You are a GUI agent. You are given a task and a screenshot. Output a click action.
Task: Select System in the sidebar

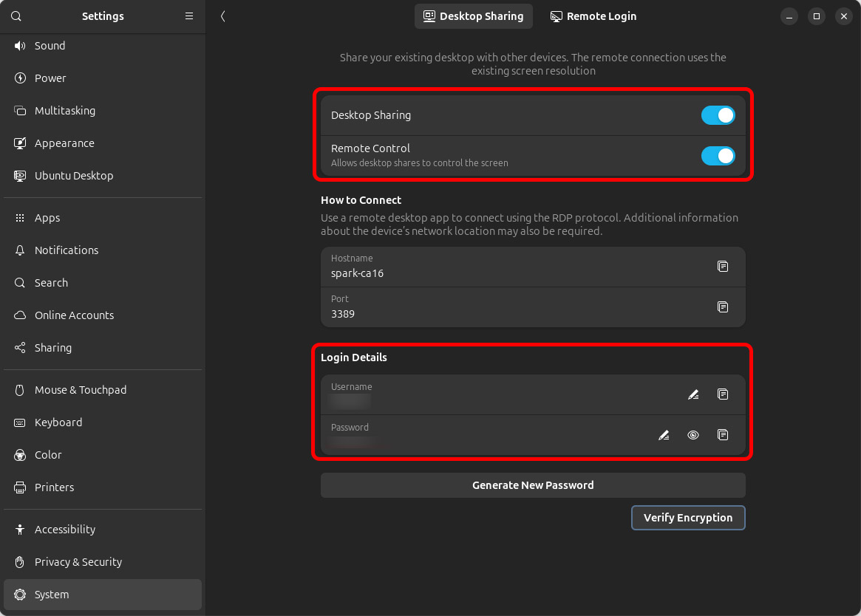coord(103,595)
